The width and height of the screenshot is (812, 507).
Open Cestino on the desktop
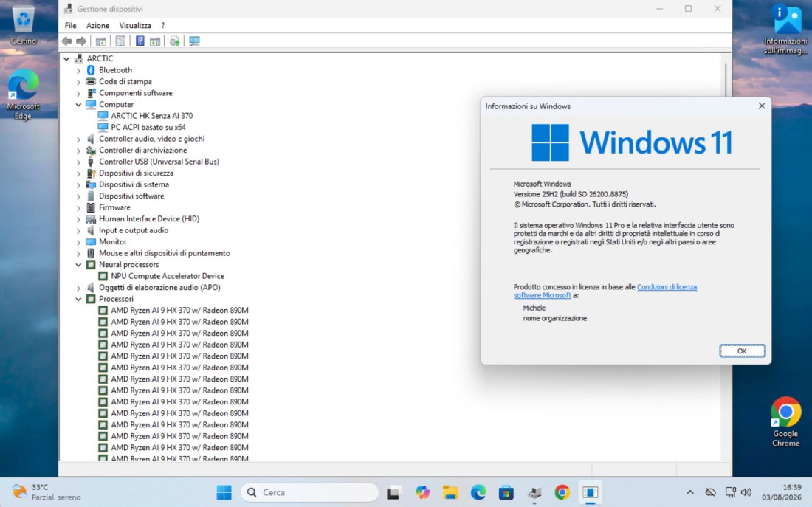coord(24,25)
